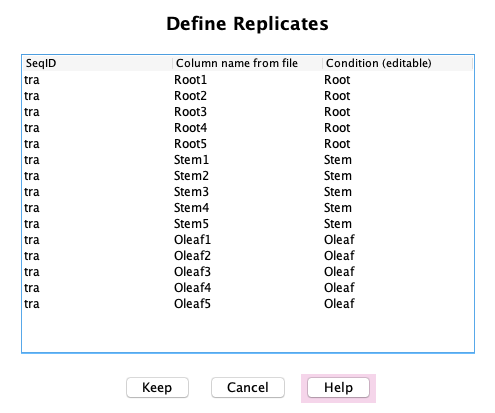
Task: Select the Root4 row's tra SeqID cell
Action: (97, 128)
